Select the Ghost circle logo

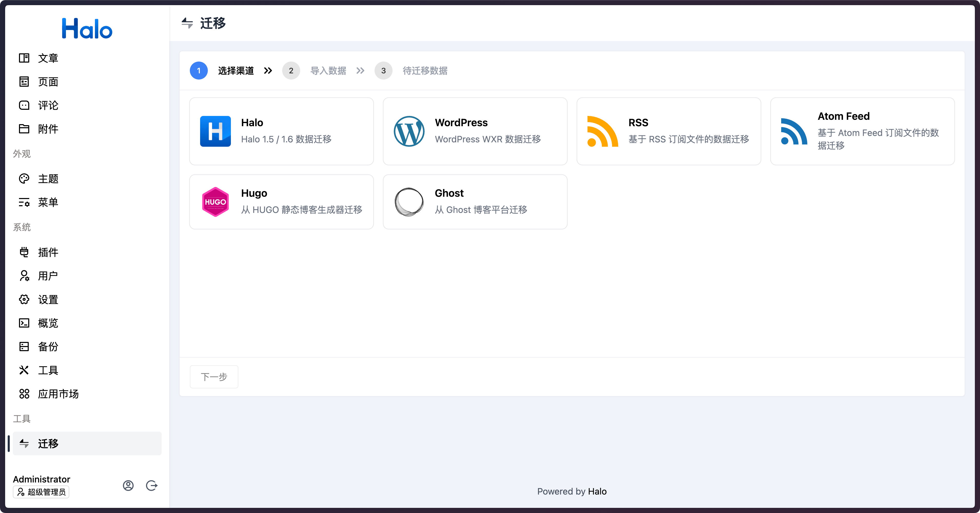click(409, 202)
